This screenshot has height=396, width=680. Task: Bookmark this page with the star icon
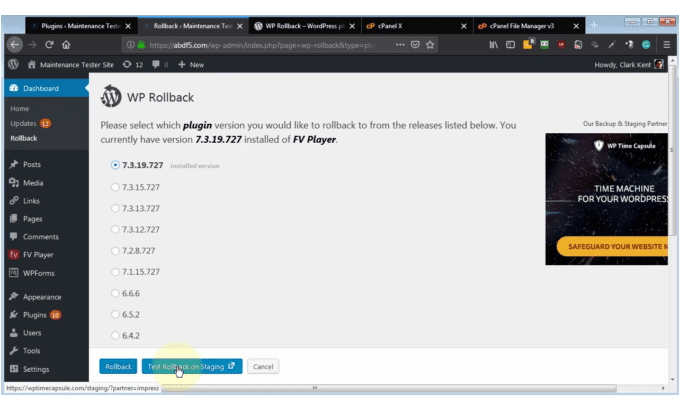pyautogui.click(x=430, y=44)
